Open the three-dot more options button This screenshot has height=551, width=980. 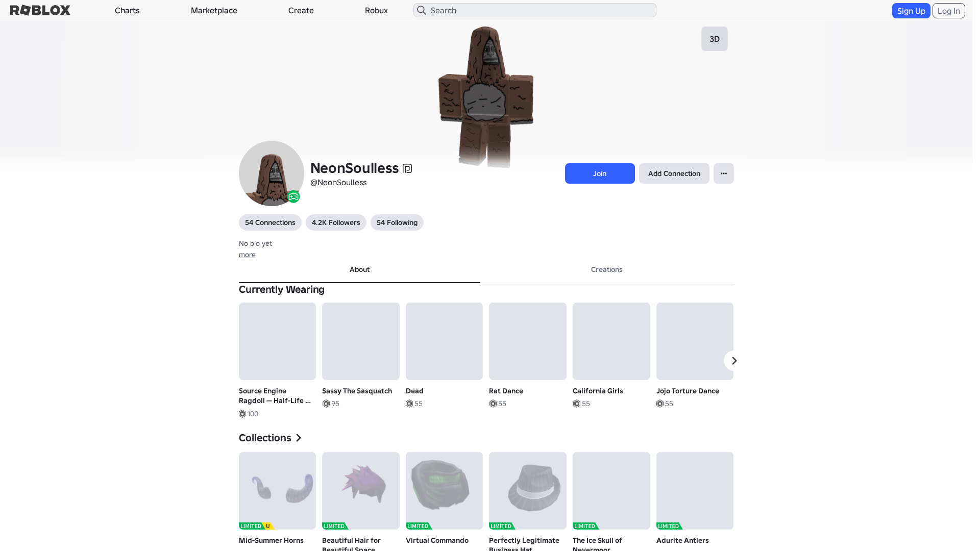point(724,173)
